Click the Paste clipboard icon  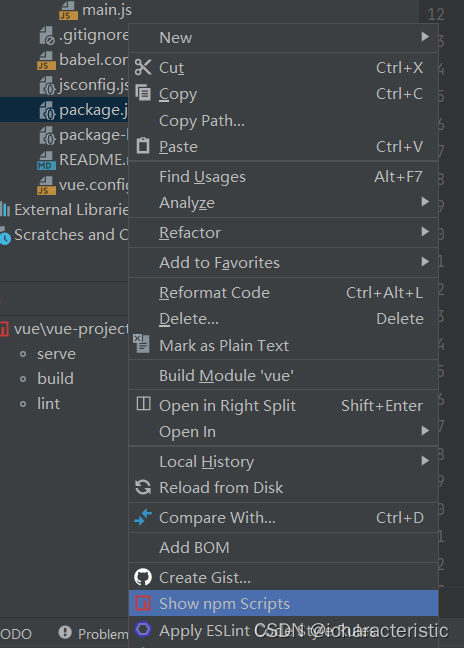click(x=143, y=146)
